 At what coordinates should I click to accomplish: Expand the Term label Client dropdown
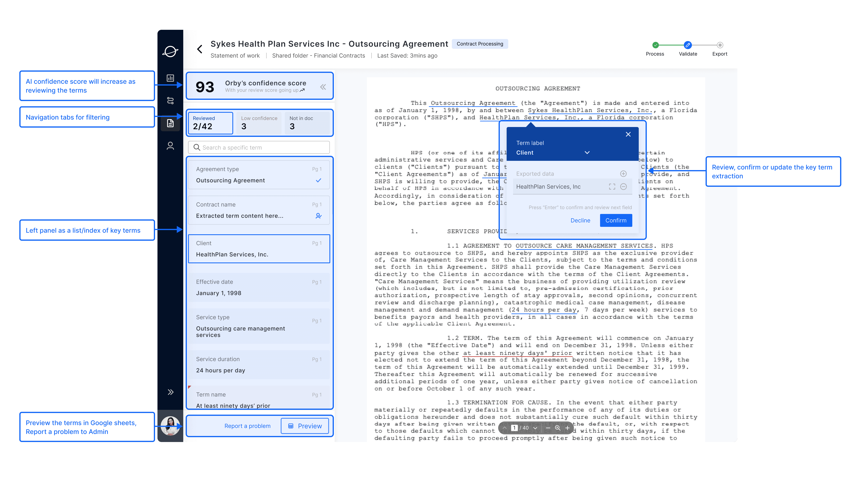coord(587,153)
